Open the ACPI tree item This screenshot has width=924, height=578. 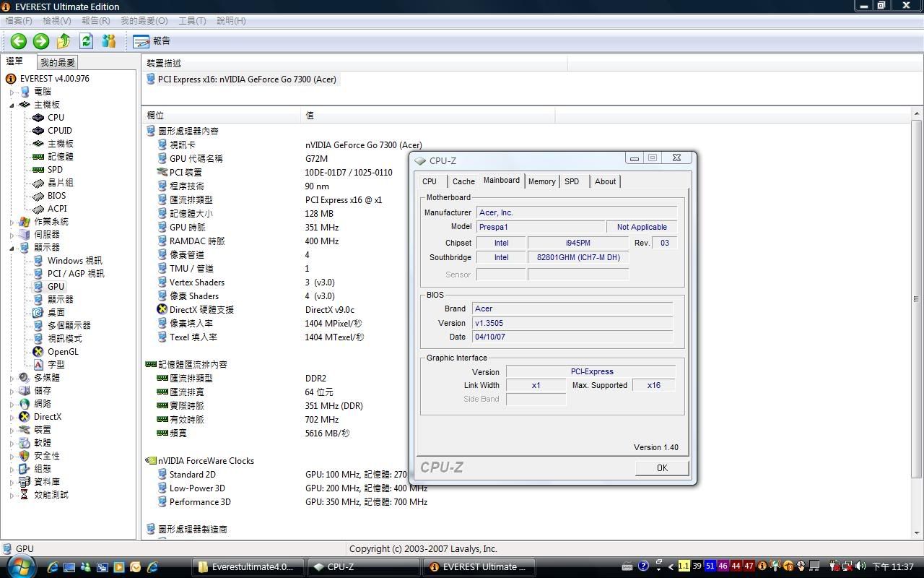57,209
